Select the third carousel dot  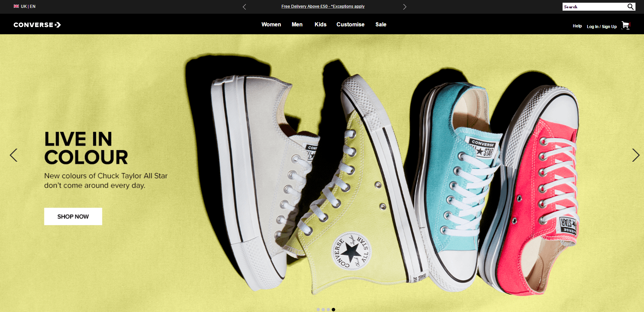(x=328, y=310)
